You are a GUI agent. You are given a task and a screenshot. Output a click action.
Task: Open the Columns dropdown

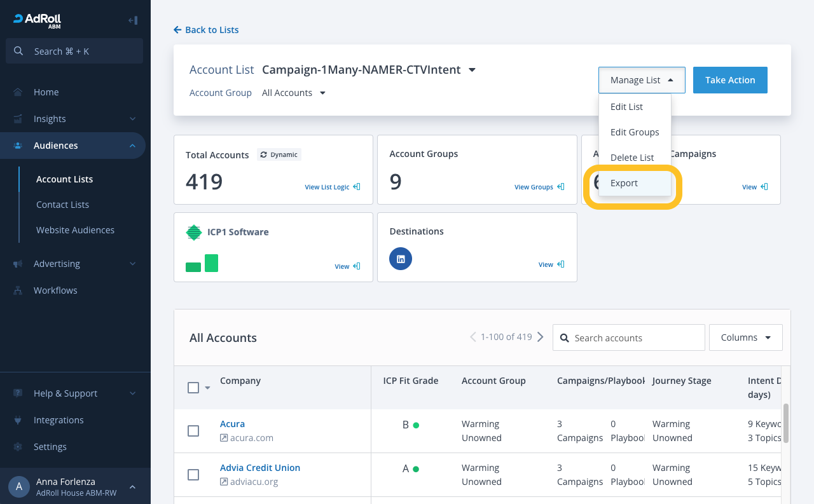745,337
